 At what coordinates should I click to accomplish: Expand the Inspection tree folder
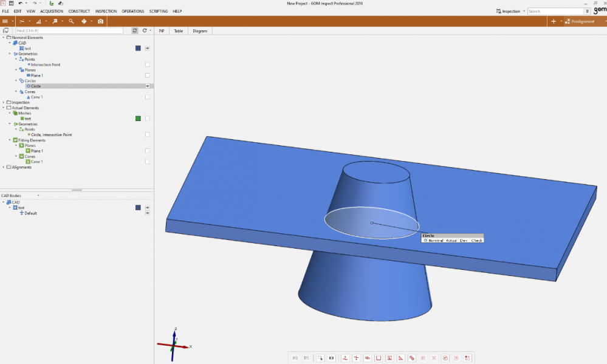4,102
